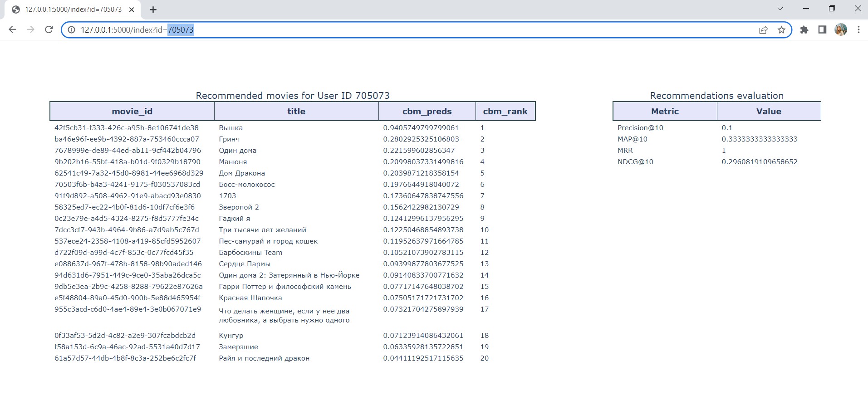Open the tab search chevron dropdown
The image size is (868, 420).
coord(780,9)
